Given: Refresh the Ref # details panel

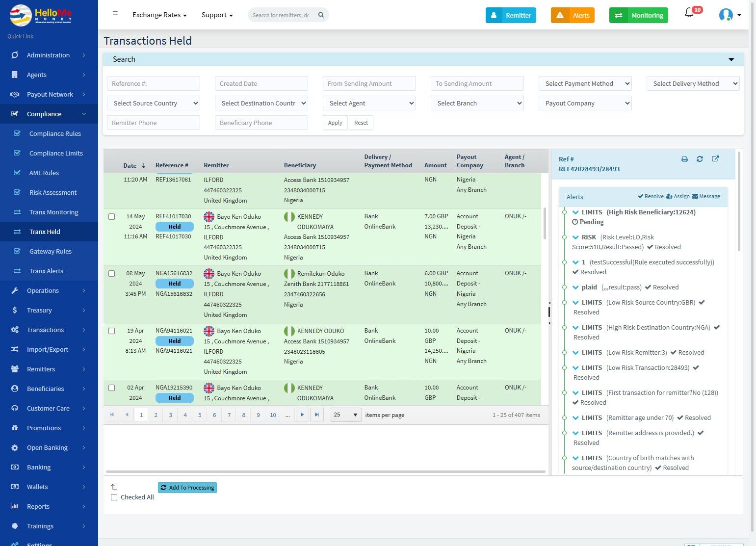Looking at the screenshot, I should [700, 159].
